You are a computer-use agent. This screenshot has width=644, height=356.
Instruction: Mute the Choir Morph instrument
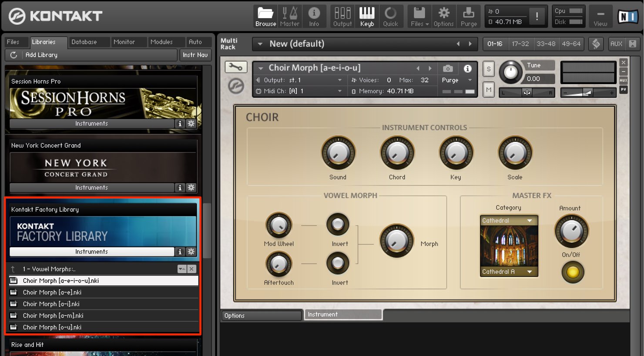(489, 90)
